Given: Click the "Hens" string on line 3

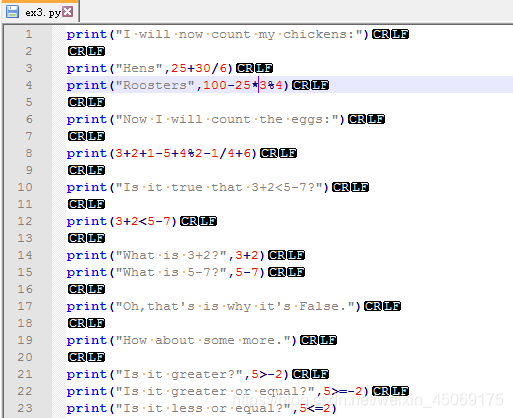Looking at the screenshot, I should point(139,68).
